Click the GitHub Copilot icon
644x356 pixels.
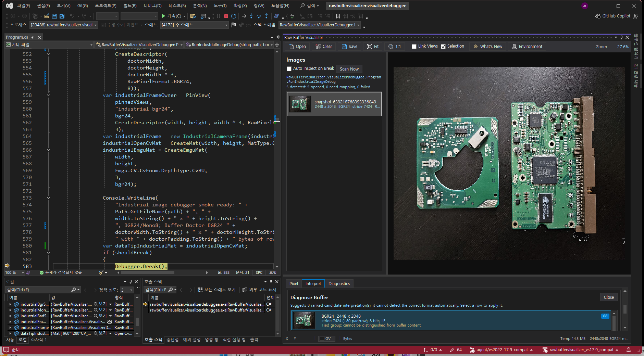598,16
